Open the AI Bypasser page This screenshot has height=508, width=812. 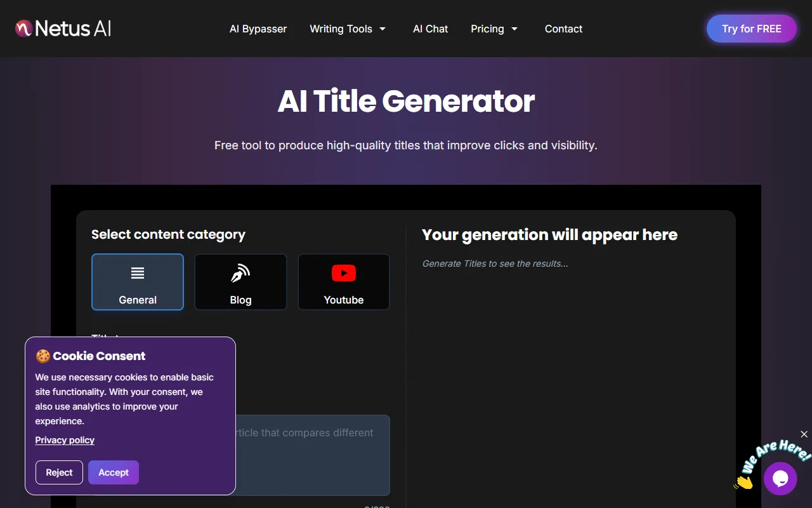[x=258, y=29]
